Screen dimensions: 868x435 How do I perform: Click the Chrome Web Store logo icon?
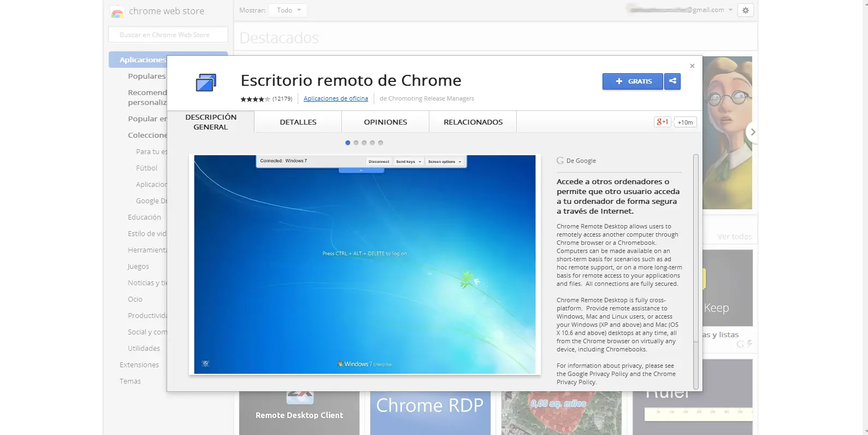click(x=117, y=12)
